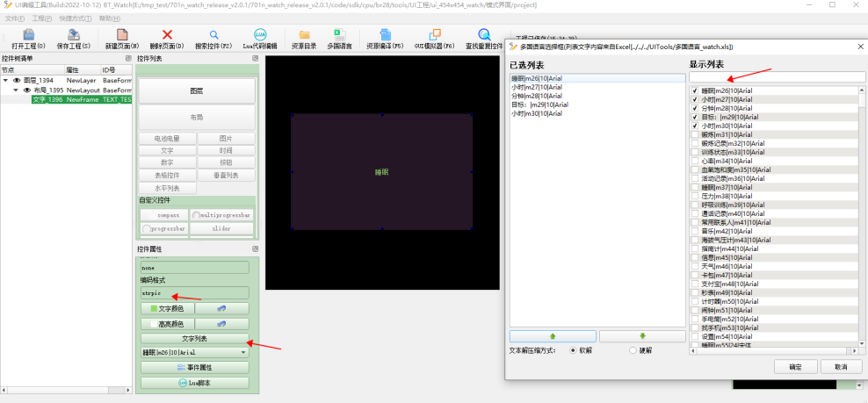Viewport: 868px width, 403px height.
Task: Add 电池电量 battery control
Action: point(167,139)
